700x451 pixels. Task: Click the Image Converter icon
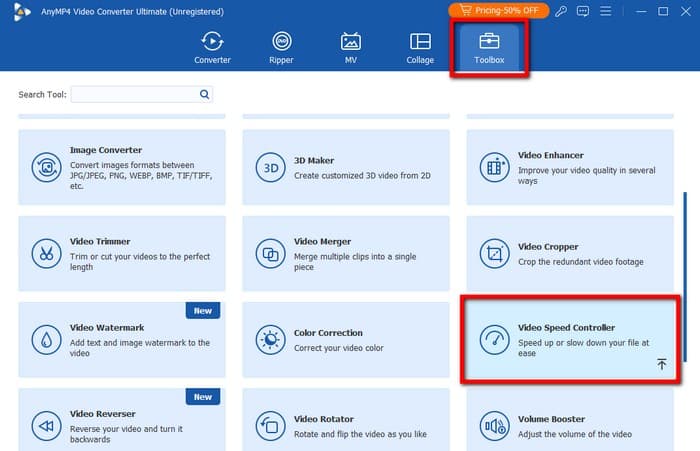click(x=46, y=167)
